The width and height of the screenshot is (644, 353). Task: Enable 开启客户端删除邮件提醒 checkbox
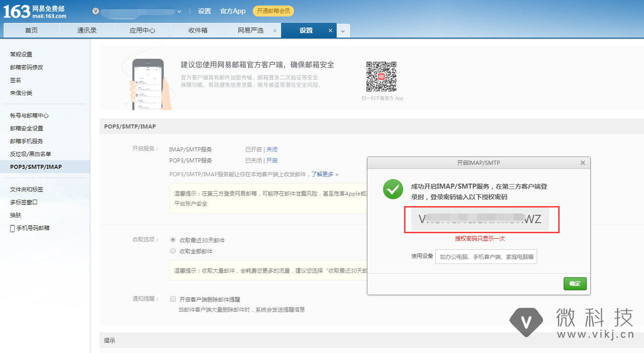pyautogui.click(x=173, y=299)
